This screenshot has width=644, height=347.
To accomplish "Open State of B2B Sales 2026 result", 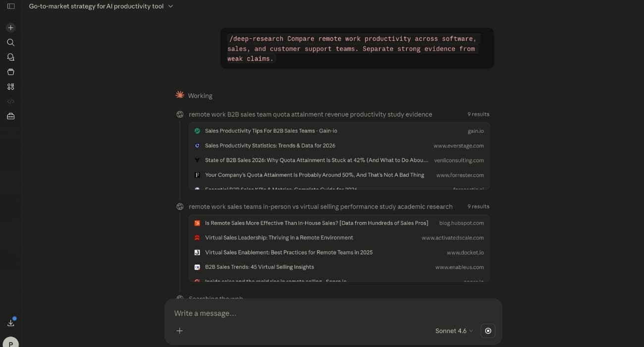I will pyautogui.click(x=317, y=160).
